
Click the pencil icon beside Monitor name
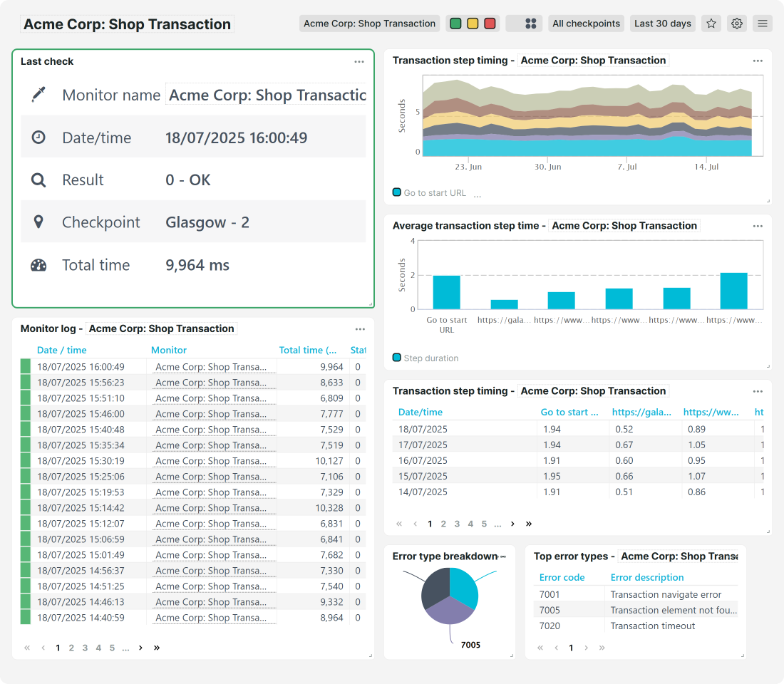[x=38, y=95]
